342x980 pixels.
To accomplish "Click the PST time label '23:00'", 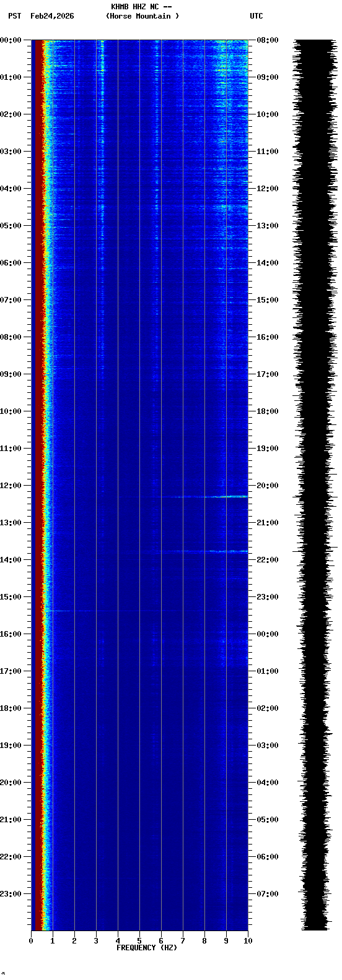I will coord(11,894).
